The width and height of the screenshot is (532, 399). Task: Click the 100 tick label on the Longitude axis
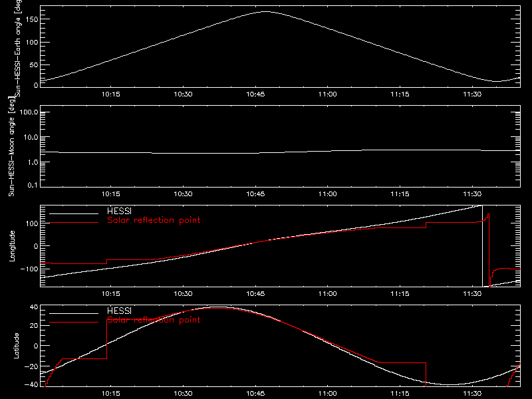click(32, 223)
